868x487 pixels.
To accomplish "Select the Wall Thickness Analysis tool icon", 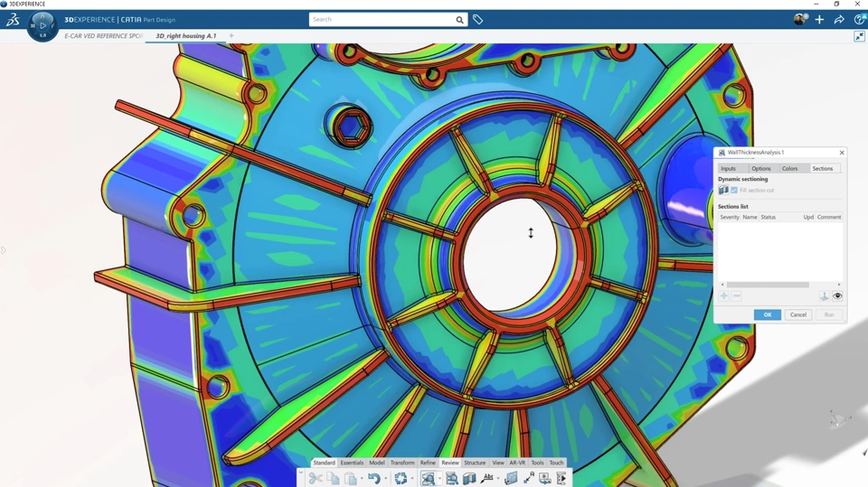I will (428, 478).
